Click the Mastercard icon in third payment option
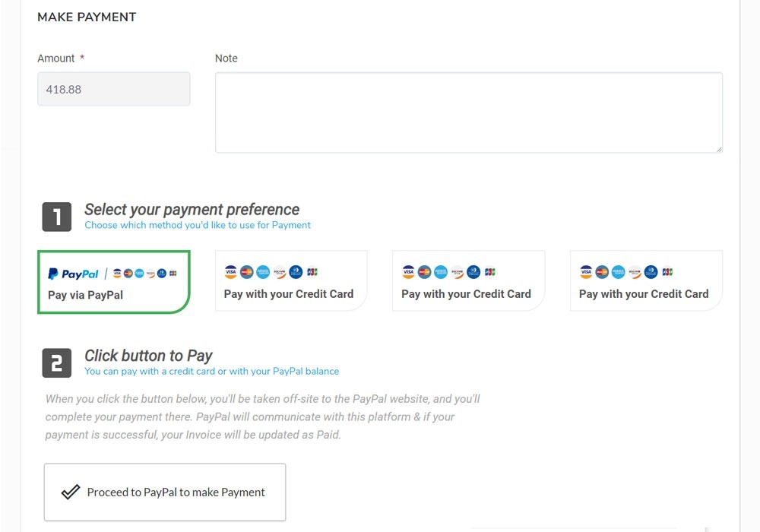This screenshot has width=760, height=532. click(425, 271)
